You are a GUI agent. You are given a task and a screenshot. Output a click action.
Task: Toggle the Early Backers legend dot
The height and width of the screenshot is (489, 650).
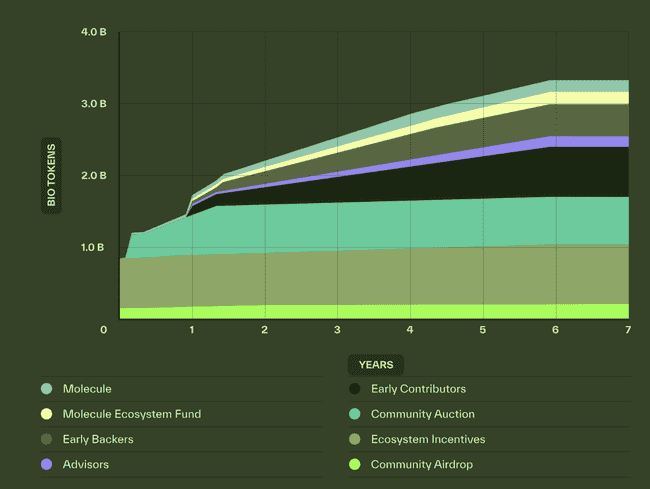click(x=46, y=439)
